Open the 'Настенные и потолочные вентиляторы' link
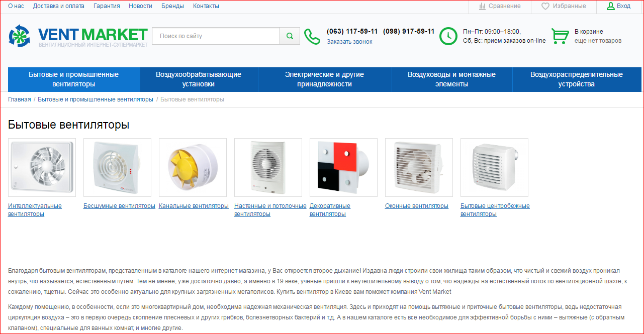 pyautogui.click(x=270, y=210)
